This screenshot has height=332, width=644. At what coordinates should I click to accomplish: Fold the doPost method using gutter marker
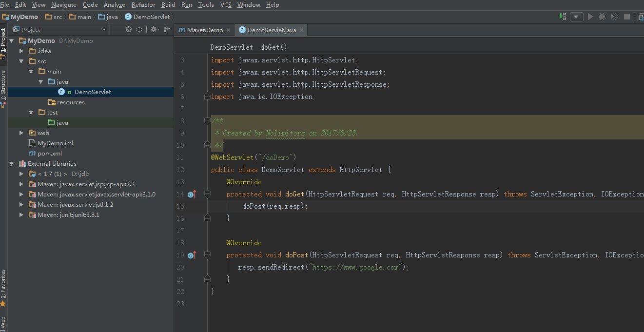[207, 255]
